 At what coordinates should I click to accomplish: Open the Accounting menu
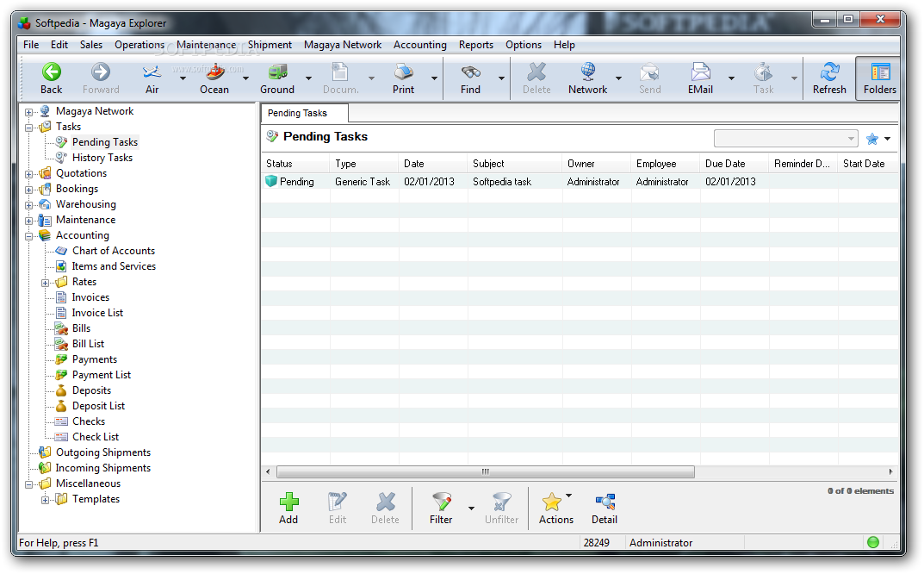click(x=420, y=45)
